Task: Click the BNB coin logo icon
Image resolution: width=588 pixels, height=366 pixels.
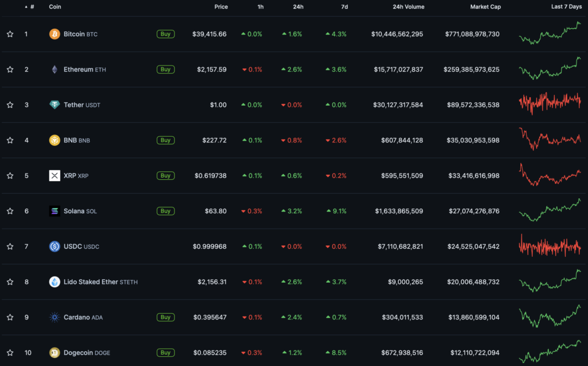Action: tap(55, 140)
